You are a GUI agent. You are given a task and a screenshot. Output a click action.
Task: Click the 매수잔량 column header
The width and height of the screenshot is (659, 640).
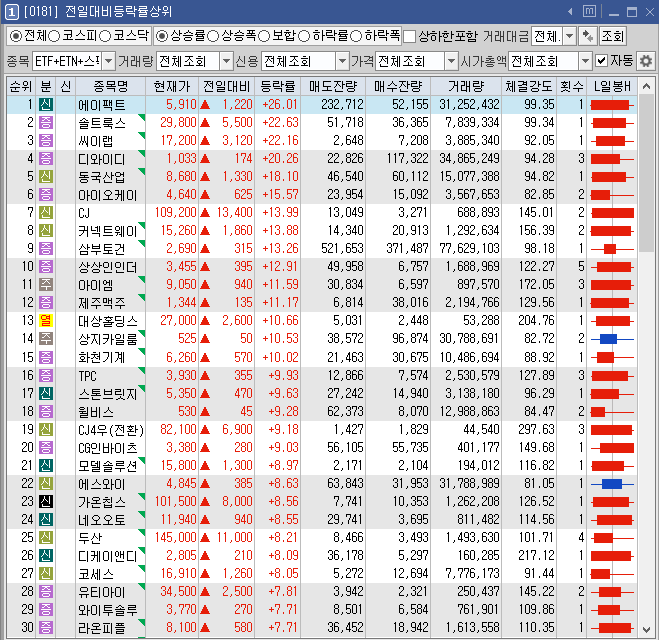[x=398, y=87]
